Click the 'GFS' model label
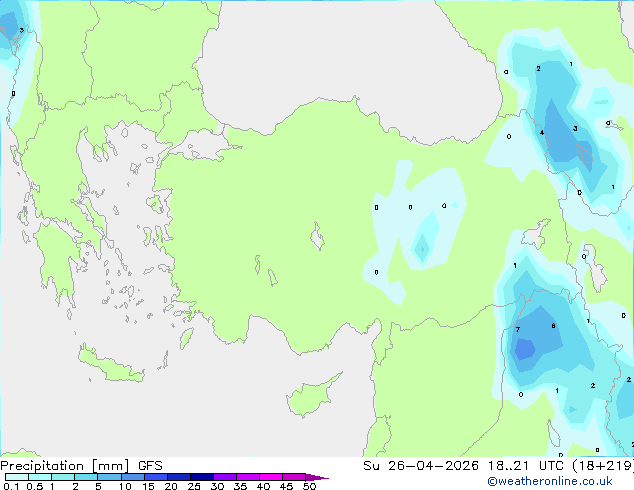 (x=150, y=466)
